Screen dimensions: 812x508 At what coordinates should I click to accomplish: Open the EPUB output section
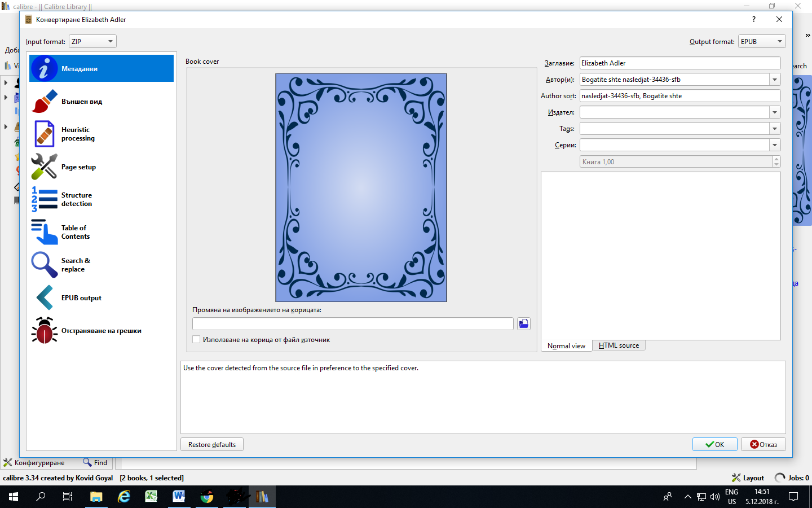(x=81, y=298)
